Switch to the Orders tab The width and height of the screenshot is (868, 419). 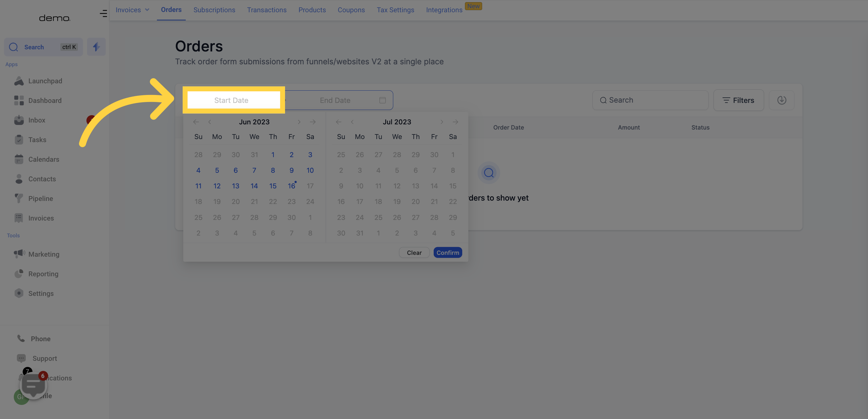pyautogui.click(x=171, y=10)
